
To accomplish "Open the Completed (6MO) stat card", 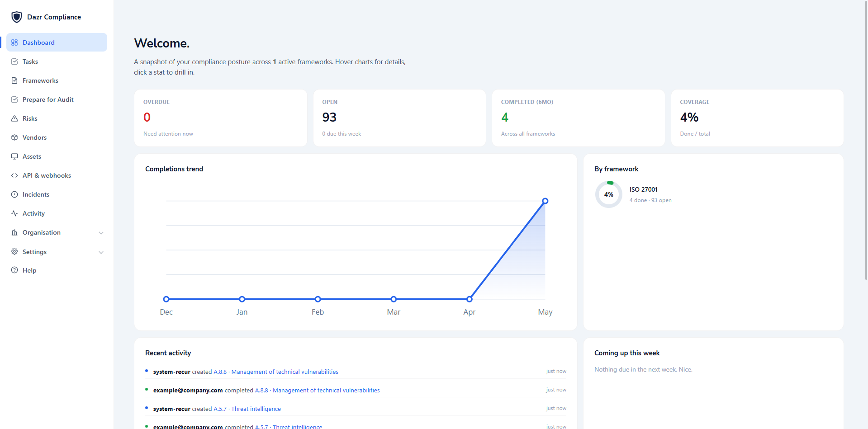I will click(578, 118).
